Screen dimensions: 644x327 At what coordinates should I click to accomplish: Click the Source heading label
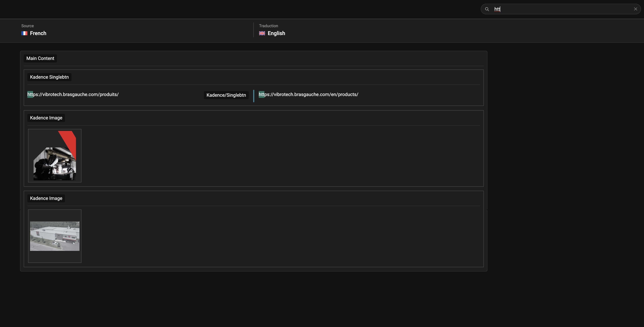click(x=28, y=26)
